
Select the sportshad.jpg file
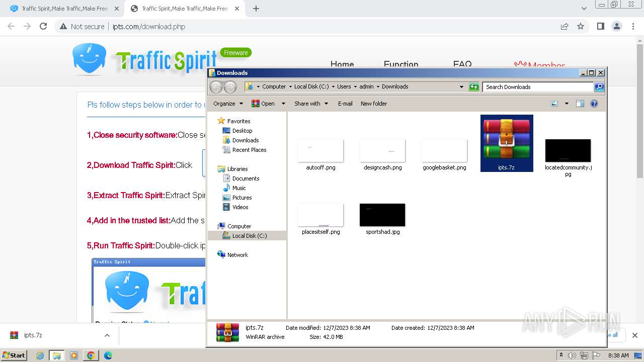pyautogui.click(x=382, y=219)
